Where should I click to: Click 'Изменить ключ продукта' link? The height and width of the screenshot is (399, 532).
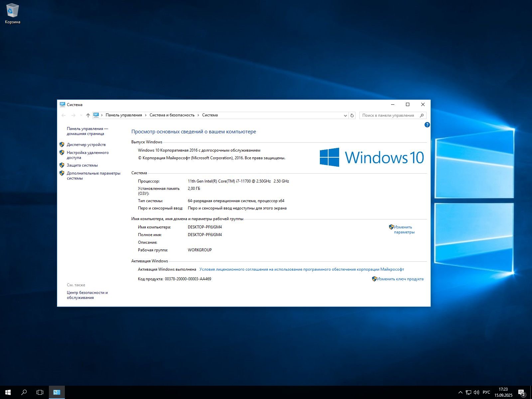coord(400,279)
